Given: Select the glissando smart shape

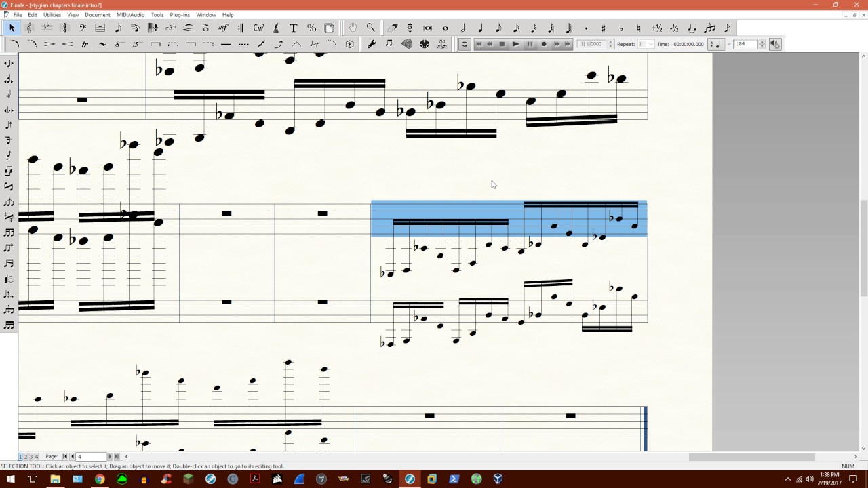Looking at the screenshot, I should click(x=262, y=44).
